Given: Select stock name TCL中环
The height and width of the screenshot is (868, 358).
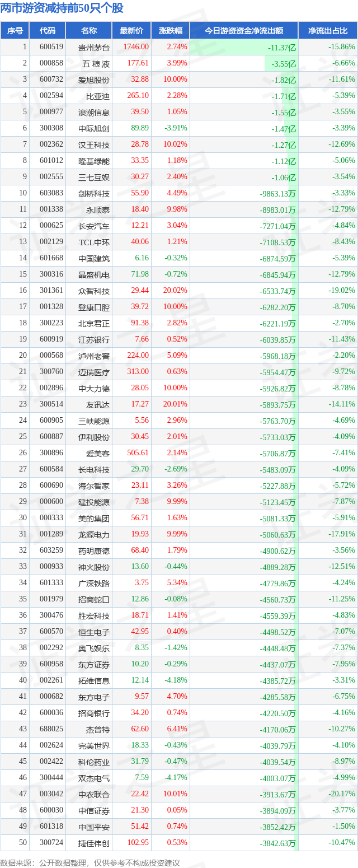Looking at the screenshot, I should 94,242.
